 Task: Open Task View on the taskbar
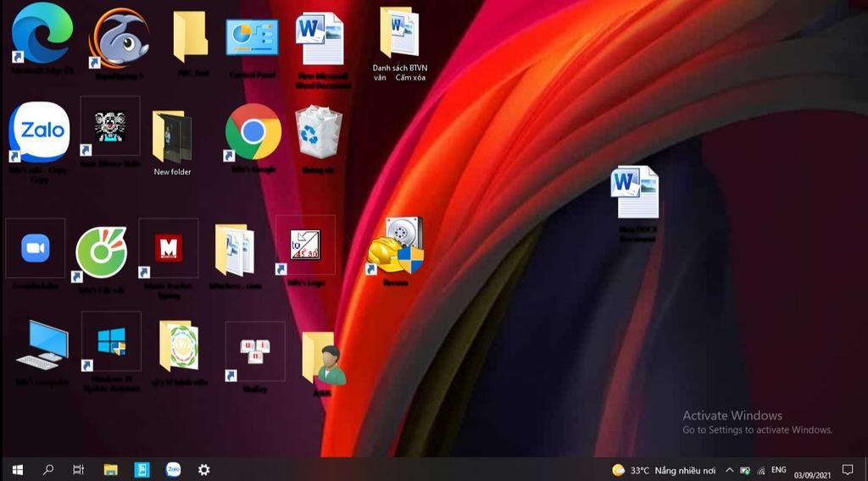pos(79,470)
